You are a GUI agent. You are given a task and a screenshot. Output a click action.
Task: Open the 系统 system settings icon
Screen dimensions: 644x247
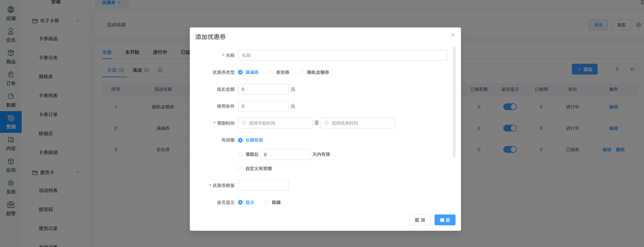[11, 183]
